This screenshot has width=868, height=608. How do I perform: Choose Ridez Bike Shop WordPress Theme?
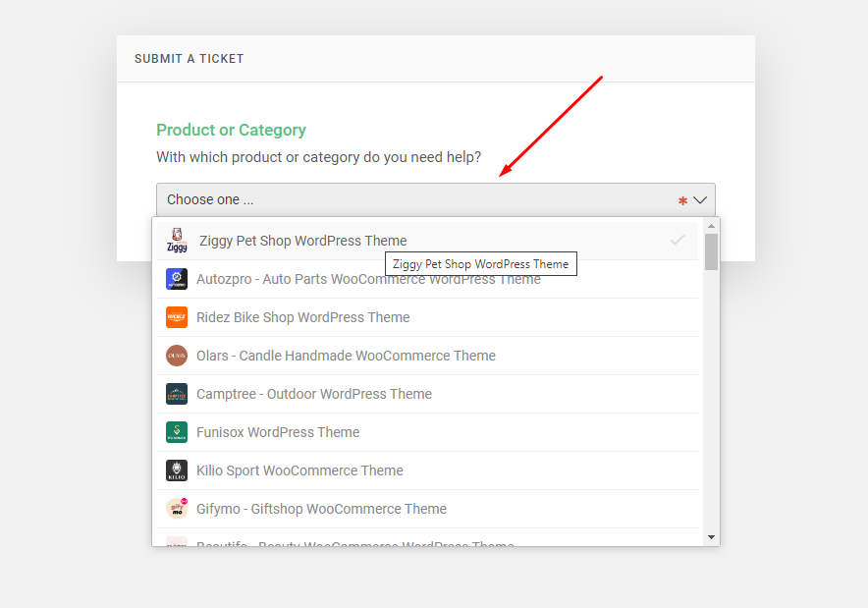click(x=302, y=317)
